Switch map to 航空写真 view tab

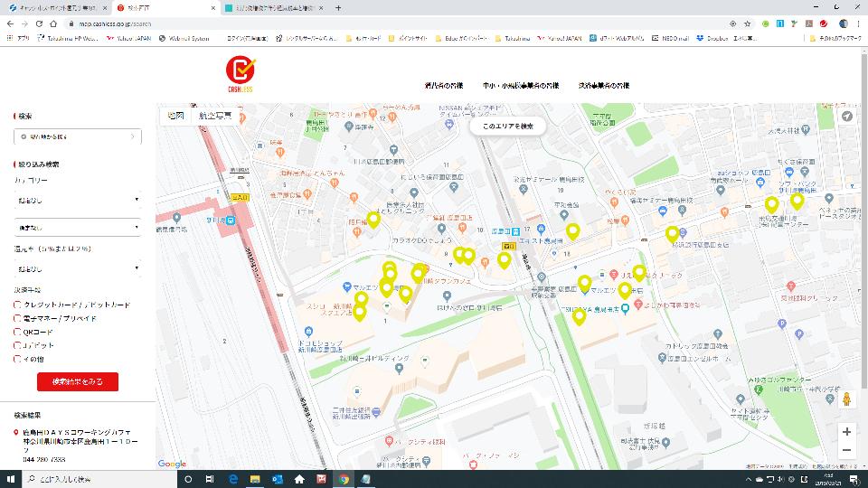pos(215,116)
